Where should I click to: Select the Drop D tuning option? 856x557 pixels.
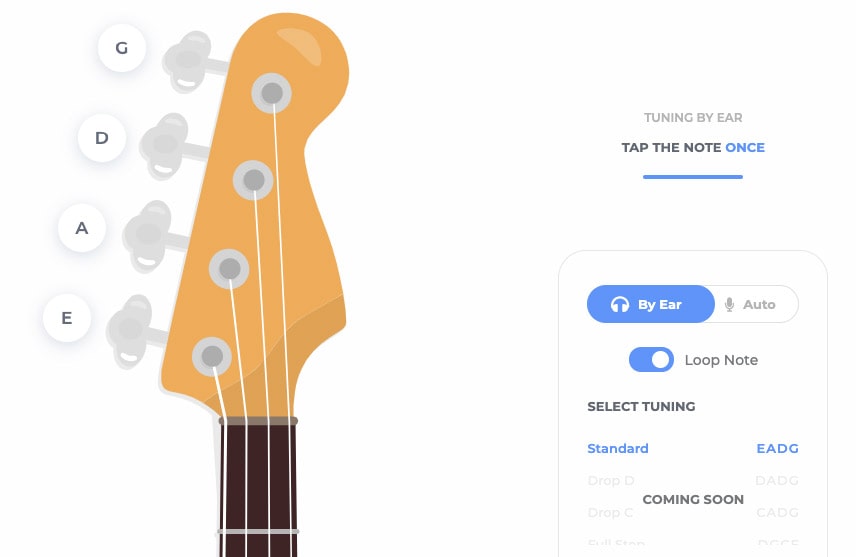pos(693,481)
